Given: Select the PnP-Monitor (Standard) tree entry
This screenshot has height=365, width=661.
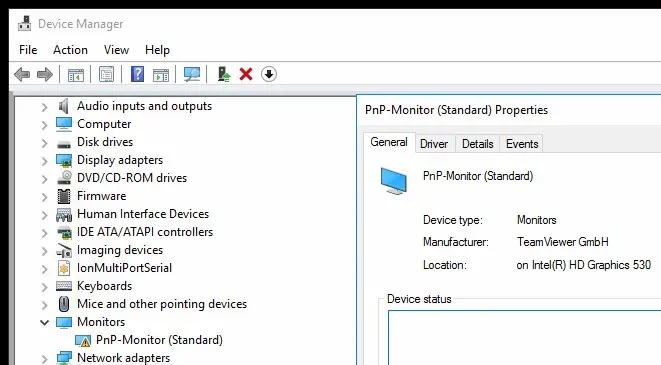Looking at the screenshot, I should pyautogui.click(x=159, y=340).
